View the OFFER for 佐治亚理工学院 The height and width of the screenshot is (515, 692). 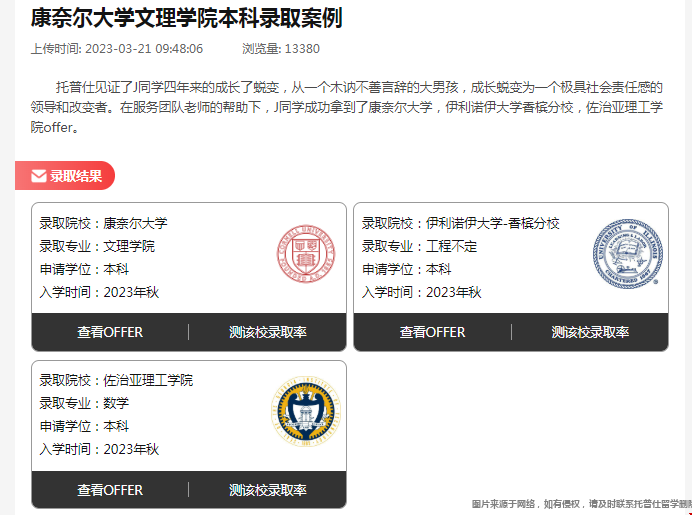tap(110, 490)
